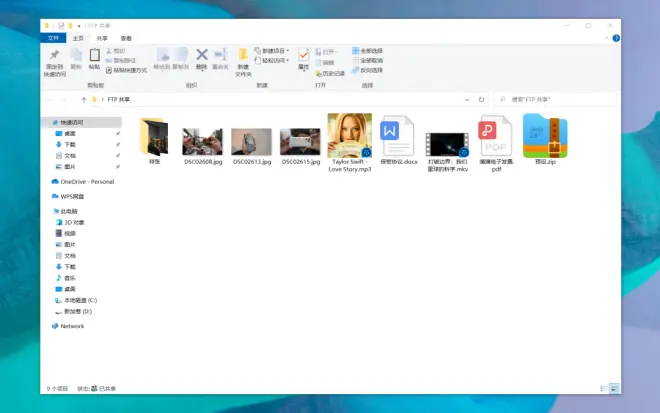Select the Home (主页) ribbon tab
This screenshot has height=413, width=660.
click(x=78, y=38)
